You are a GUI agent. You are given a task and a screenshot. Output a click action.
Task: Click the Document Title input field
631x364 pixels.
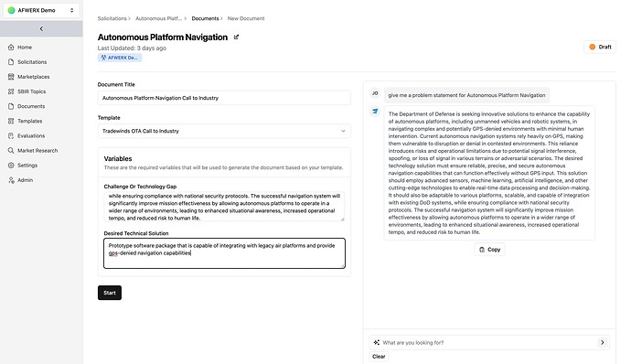(x=224, y=98)
